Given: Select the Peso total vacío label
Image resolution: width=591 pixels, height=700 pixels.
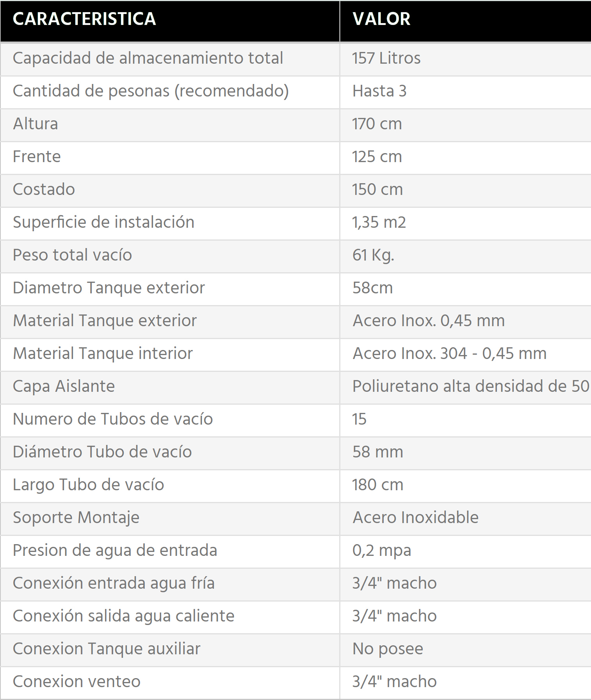Looking at the screenshot, I should 72,255.
